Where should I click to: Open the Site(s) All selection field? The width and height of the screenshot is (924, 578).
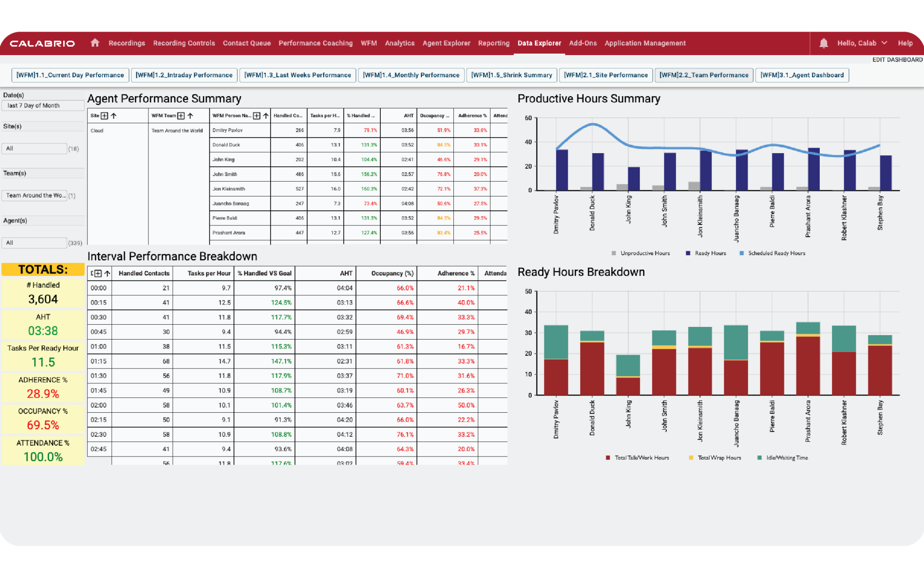click(x=34, y=148)
